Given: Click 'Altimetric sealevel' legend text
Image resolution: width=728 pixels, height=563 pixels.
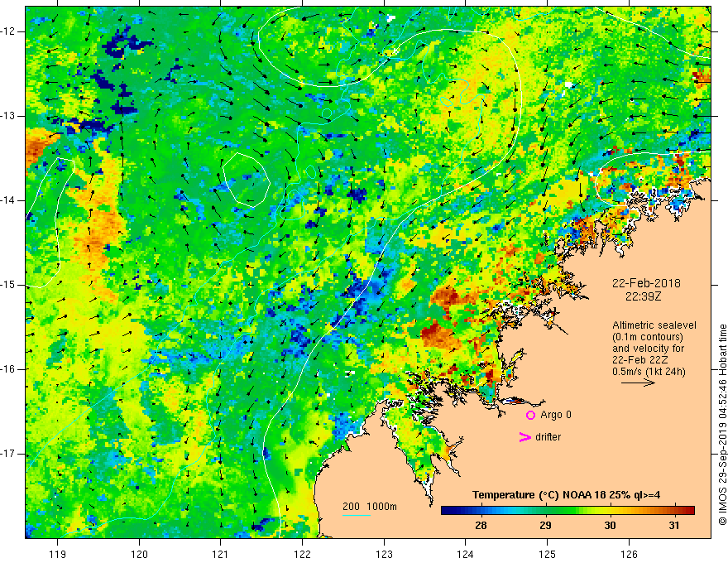Looking at the screenshot, I should [x=654, y=325].
